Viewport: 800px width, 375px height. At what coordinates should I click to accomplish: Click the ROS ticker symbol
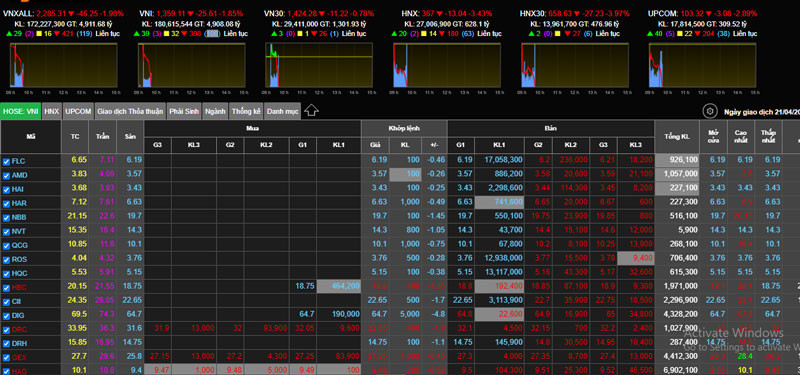click(19, 259)
